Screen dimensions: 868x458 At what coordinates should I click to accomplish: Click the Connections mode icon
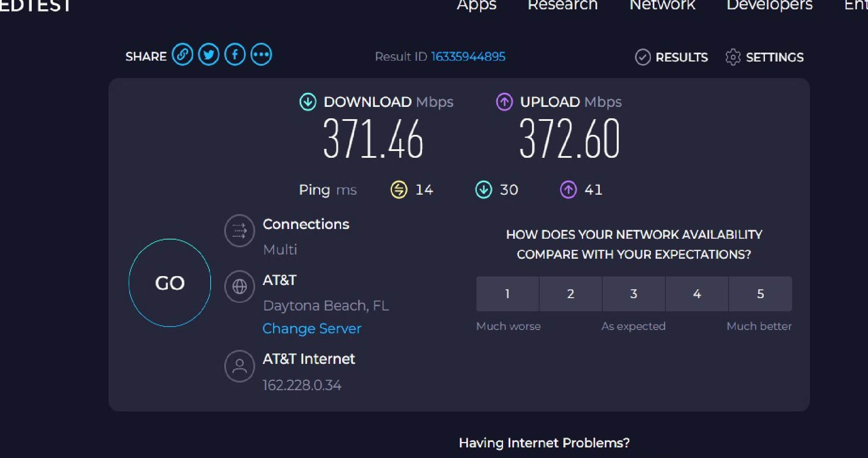pyautogui.click(x=239, y=231)
